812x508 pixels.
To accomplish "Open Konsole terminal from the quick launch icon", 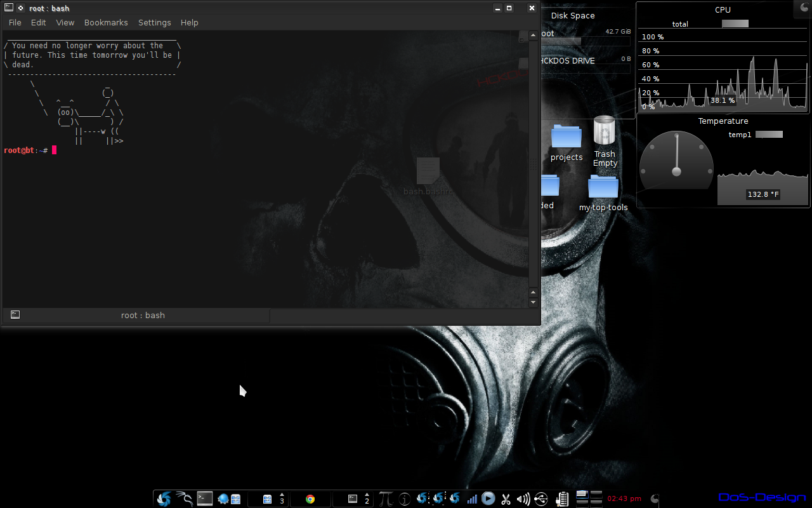I will pos(204,499).
